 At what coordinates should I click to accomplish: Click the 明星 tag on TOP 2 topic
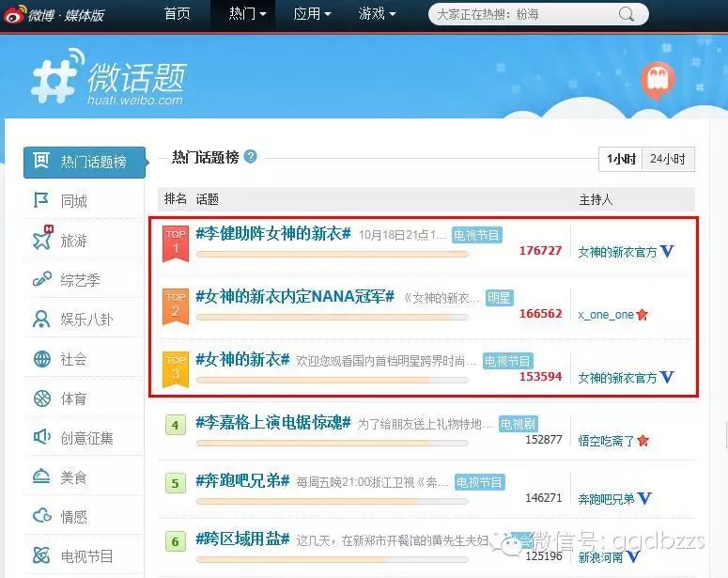point(499,298)
